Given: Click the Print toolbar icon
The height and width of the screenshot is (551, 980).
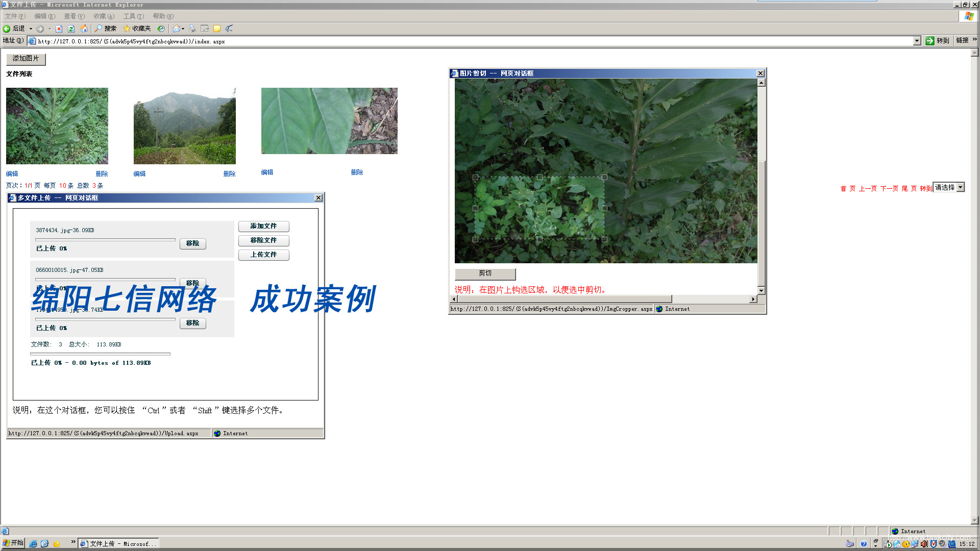Looking at the screenshot, I should (x=192, y=29).
